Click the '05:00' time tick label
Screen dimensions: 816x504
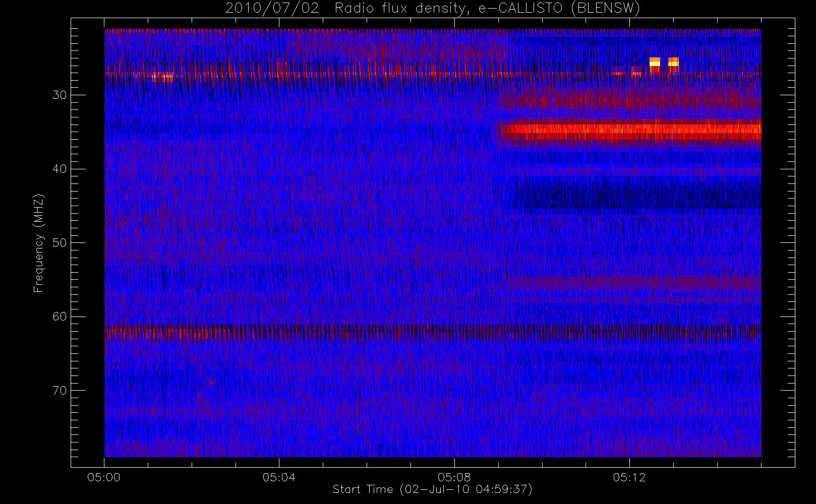pyautogui.click(x=104, y=477)
